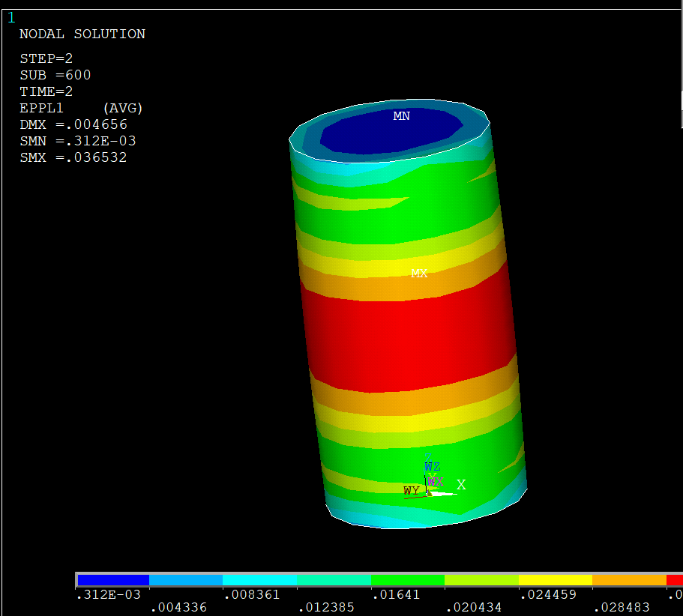683x616 pixels.
Task: Click the window number 1 label
Action: pos(11,18)
